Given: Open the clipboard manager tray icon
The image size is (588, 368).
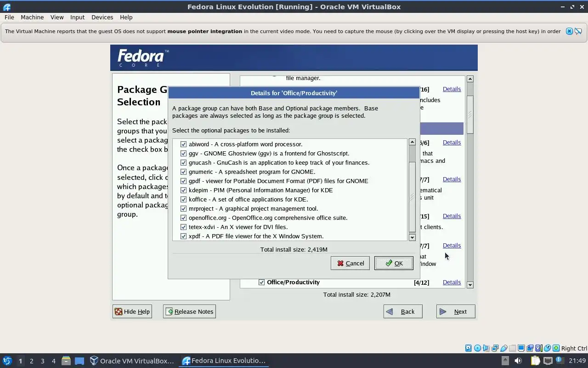Looking at the screenshot, I should 536,361.
